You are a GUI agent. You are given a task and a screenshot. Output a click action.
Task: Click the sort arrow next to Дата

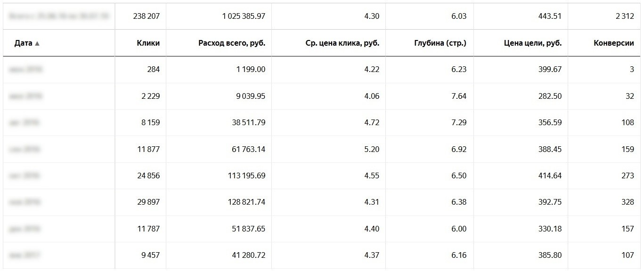pyautogui.click(x=37, y=43)
